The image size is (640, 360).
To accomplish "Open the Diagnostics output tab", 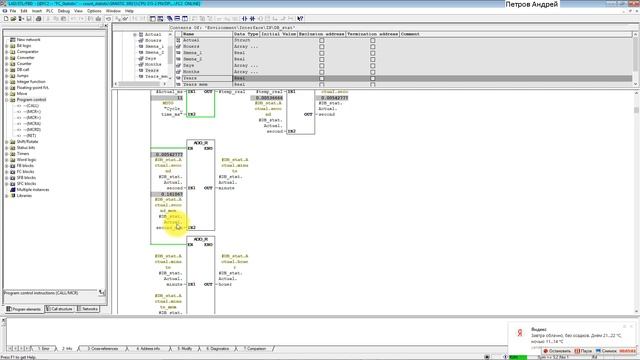I will 217,349.
